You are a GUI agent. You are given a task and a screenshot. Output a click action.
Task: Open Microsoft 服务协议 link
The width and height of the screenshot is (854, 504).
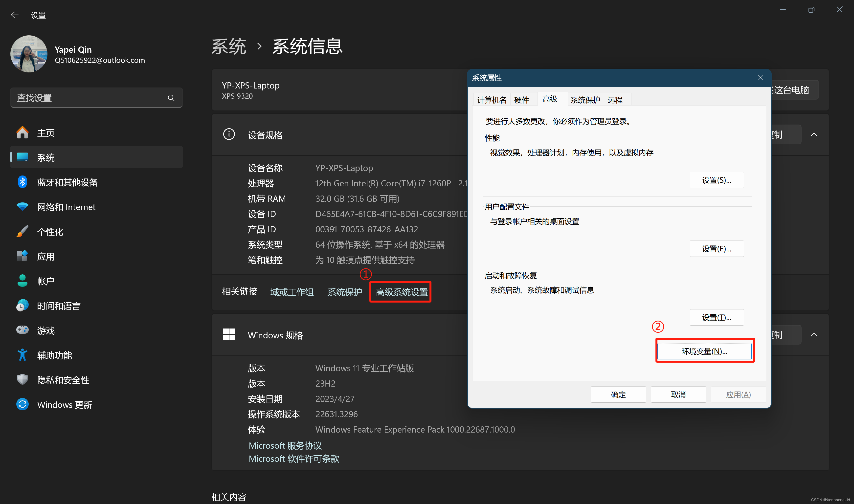click(285, 445)
